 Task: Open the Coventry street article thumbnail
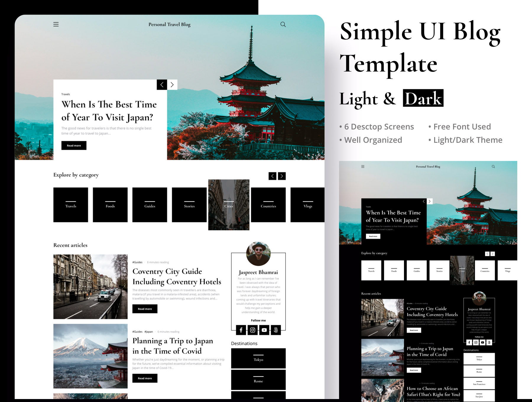click(x=90, y=287)
